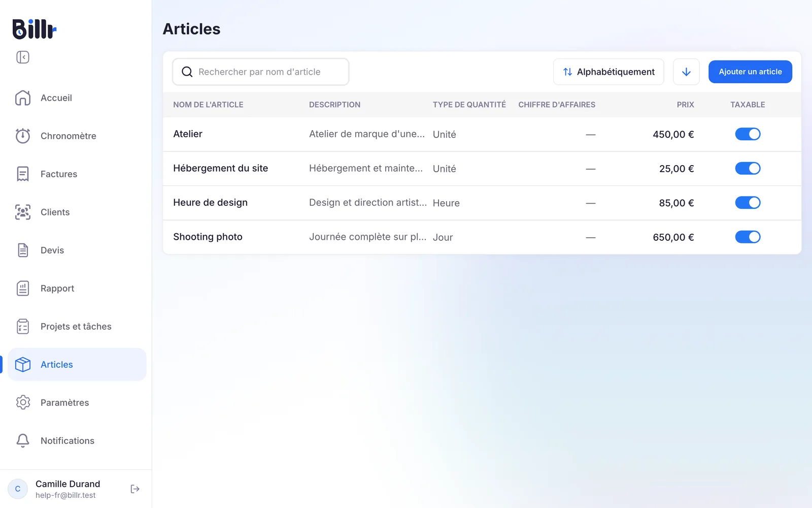Click the Notifications bell icon
The height and width of the screenshot is (508, 812).
(x=23, y=440)
